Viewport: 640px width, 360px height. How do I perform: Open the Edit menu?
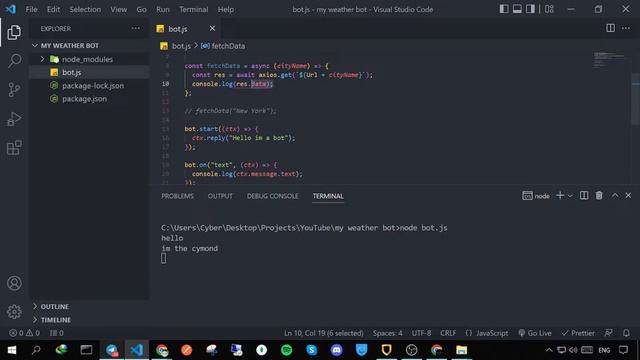(x=53, y=9)
